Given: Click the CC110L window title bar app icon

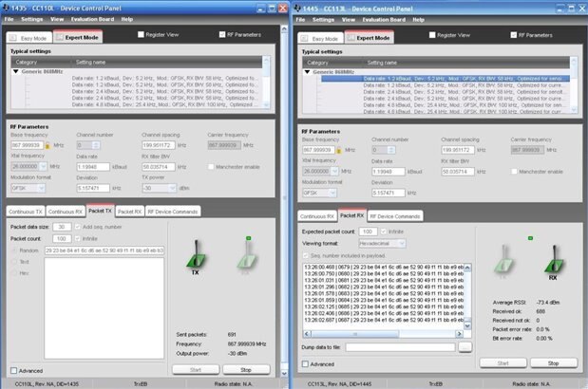Looking at the screenshot, I should click(6, 8).
